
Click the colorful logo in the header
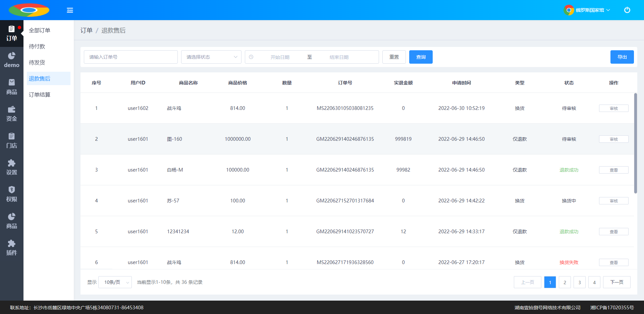point(29,10)
